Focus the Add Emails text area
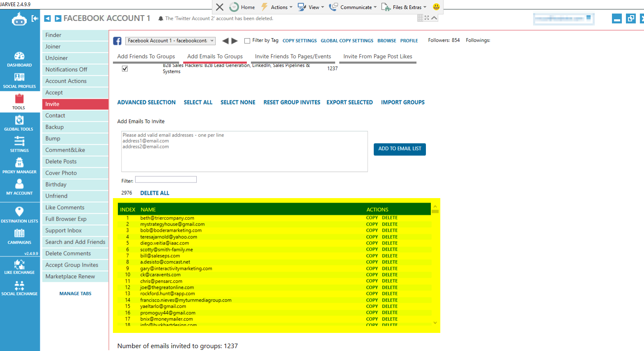 [x=244, y=151]
